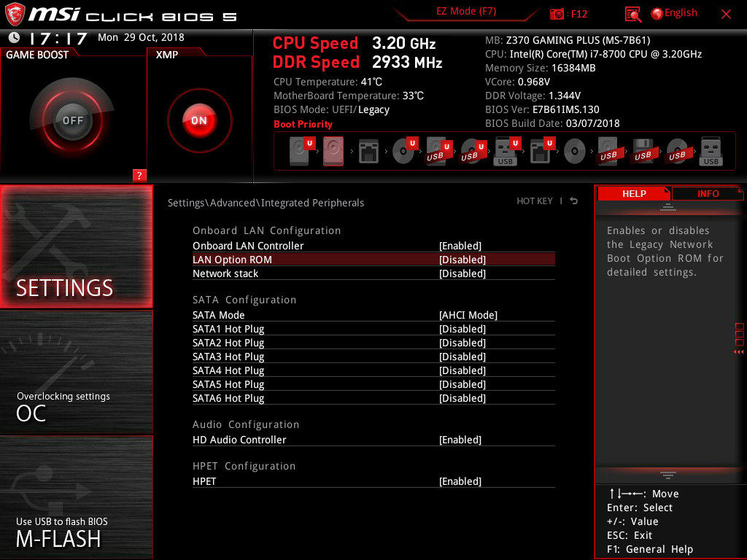747x560 pixels.
Task: Select the UEFI USB CD/DVD boot icon
Action: [x=473, y=152]
